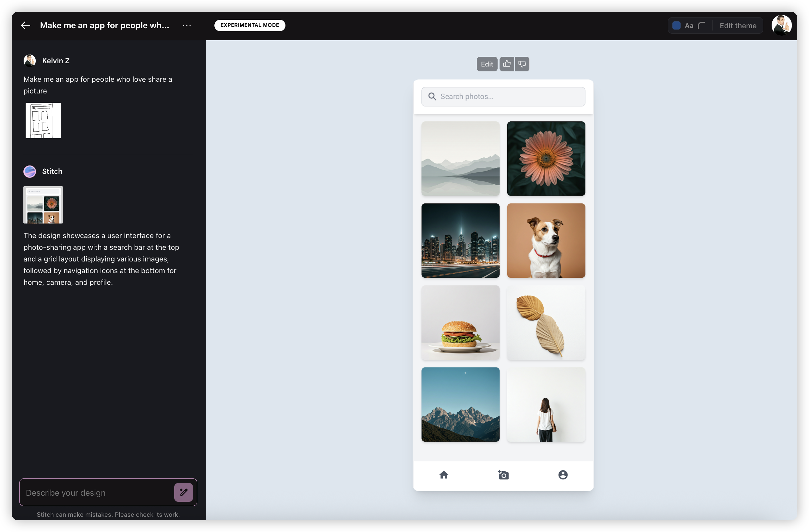Click the user profile avatar top right

tap(781, 25)
